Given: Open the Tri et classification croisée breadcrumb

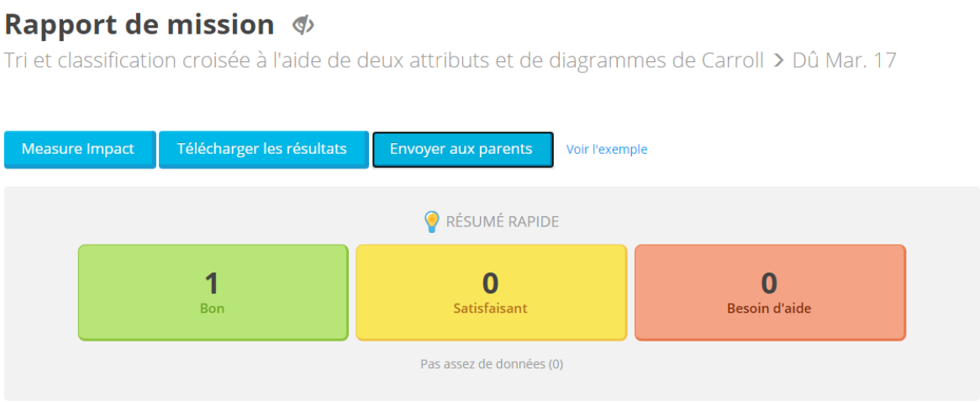Looking at the screenshot, I should click(x=384, y=61).
